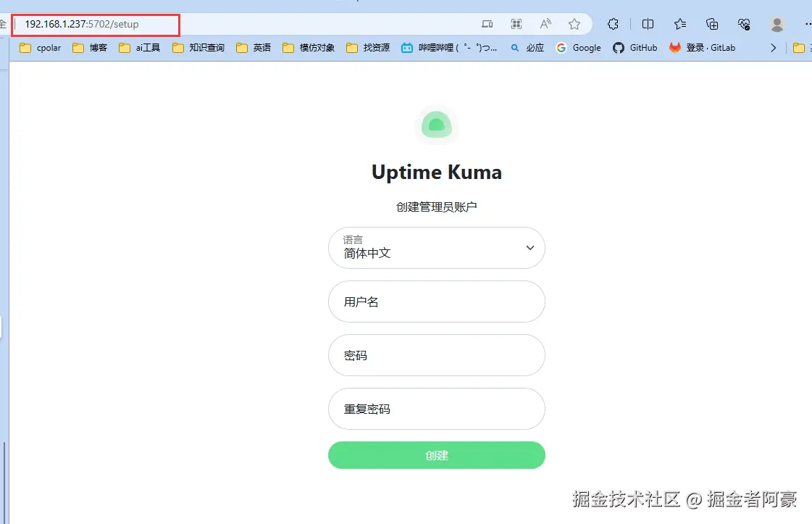812x524 pixels.
Task: Open the 找资源 bookmark folder
Action: (x=368, y=48)
